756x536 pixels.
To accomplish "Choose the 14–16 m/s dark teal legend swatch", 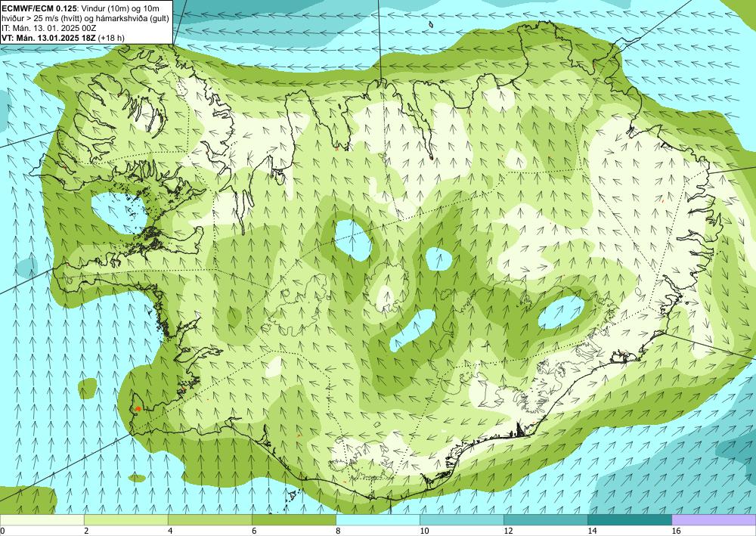I will pos(629,519).
